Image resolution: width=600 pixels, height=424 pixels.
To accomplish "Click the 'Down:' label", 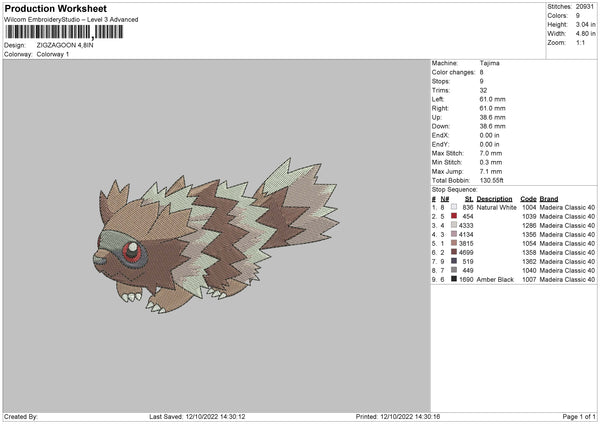I will coord(441,126).
